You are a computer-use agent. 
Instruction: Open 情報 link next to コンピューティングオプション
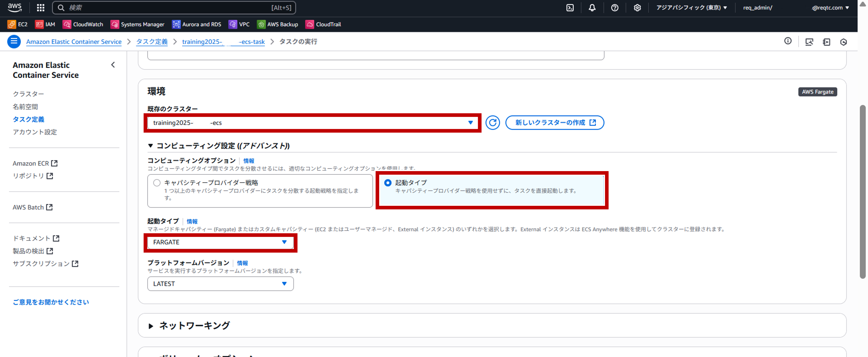click(x=249, y=161)
